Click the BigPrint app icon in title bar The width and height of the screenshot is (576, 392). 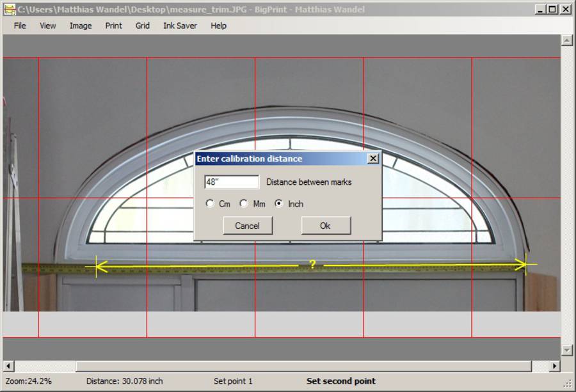point(10,10)
